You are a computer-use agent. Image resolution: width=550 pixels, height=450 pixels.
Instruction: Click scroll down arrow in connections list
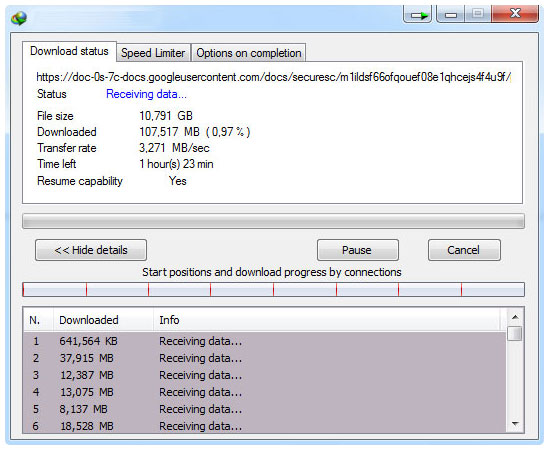click(x=515, y=424)
